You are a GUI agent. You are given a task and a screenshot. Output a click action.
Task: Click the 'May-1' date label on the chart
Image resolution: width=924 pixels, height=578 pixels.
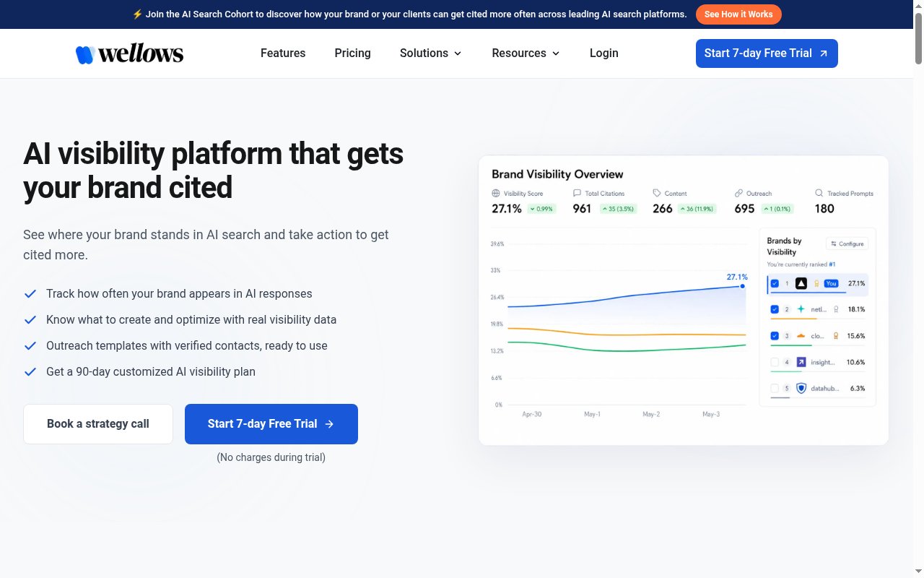pyautogui.click(x=592, y=414)
